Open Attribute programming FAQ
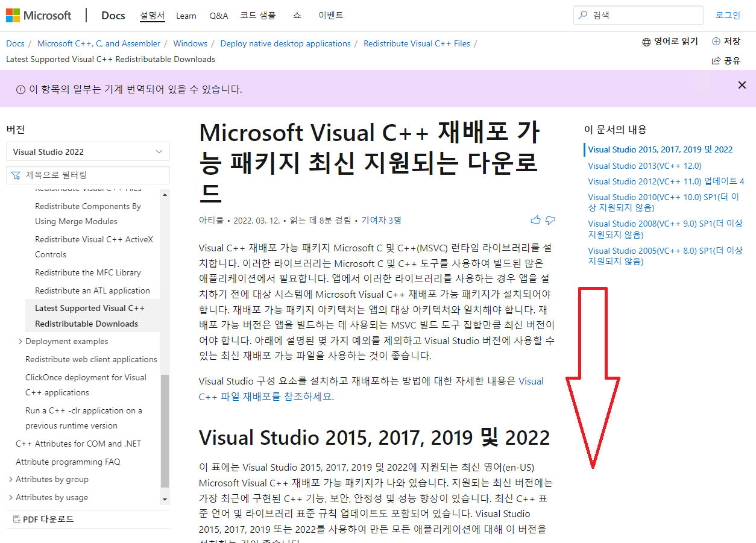756x543 pixels. coord(68,462)
